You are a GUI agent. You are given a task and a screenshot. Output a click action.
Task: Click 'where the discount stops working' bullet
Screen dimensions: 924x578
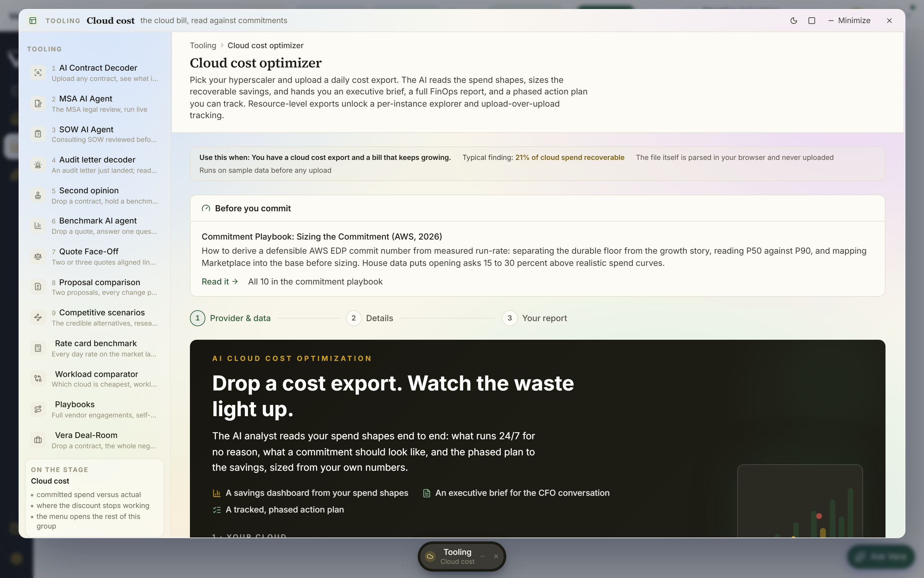93,506
